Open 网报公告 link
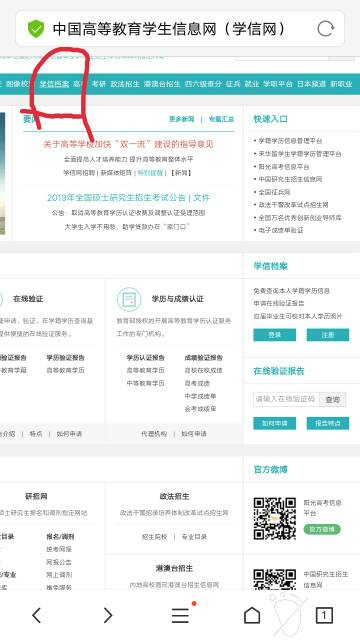The width and height of the screenshot is (360, 640). [59, 562]
